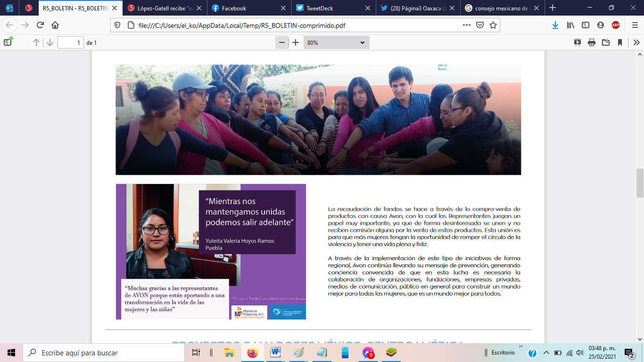The height and width of the screenshot is (362, 644).
Task: Switch to the TweetDeck tab
Action: click(333, 8)
